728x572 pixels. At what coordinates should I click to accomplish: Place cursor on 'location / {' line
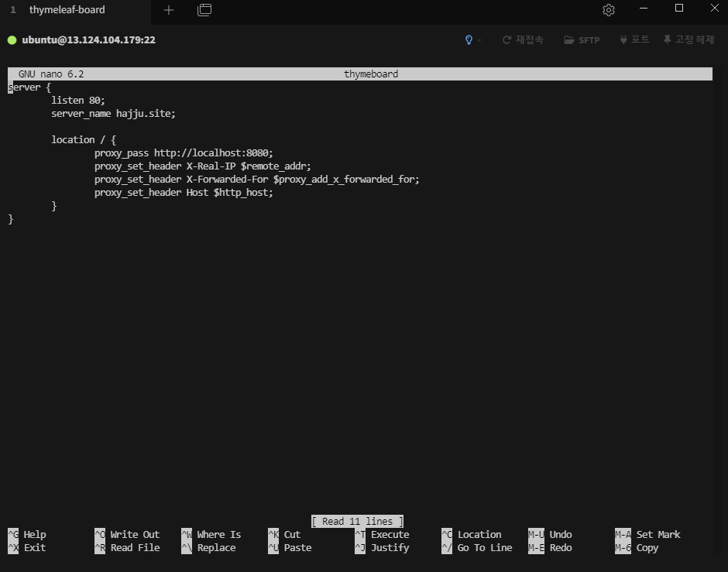click(x=84, y=139)
